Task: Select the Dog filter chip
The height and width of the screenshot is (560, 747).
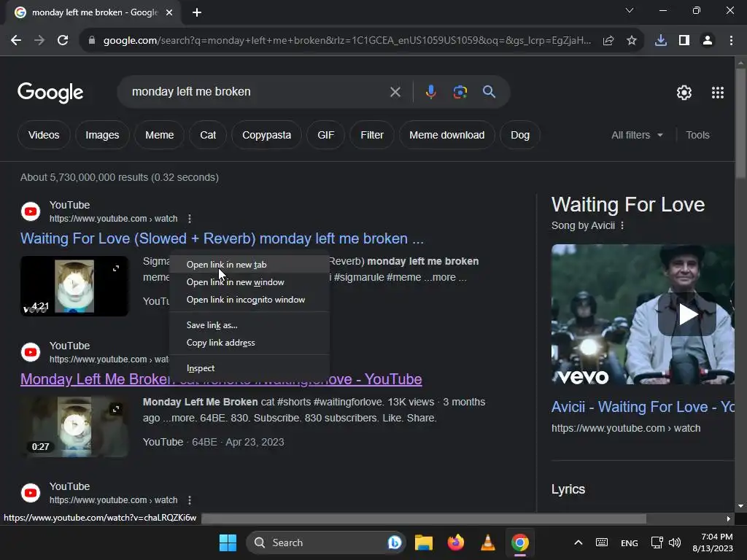Action: point(520,135)
